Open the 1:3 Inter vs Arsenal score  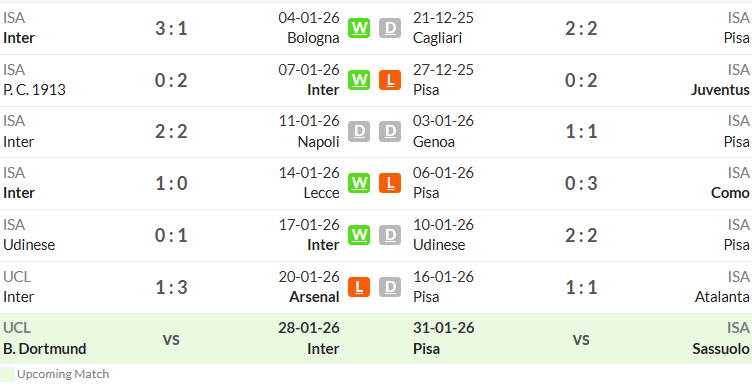[x=171, y=287]
